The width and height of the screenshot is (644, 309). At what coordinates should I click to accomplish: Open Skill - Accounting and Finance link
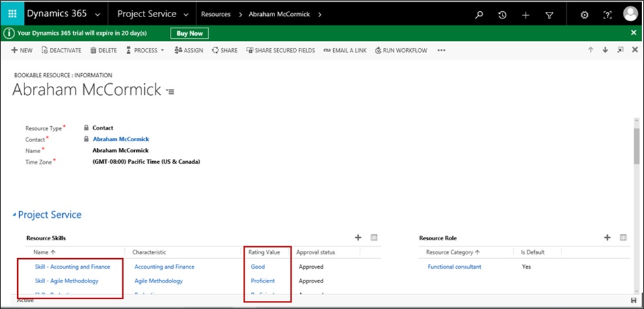[72, 266]
